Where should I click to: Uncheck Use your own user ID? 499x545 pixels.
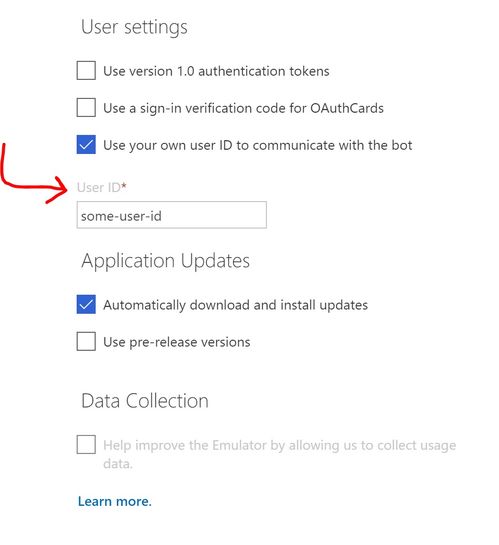pos(86,145)
